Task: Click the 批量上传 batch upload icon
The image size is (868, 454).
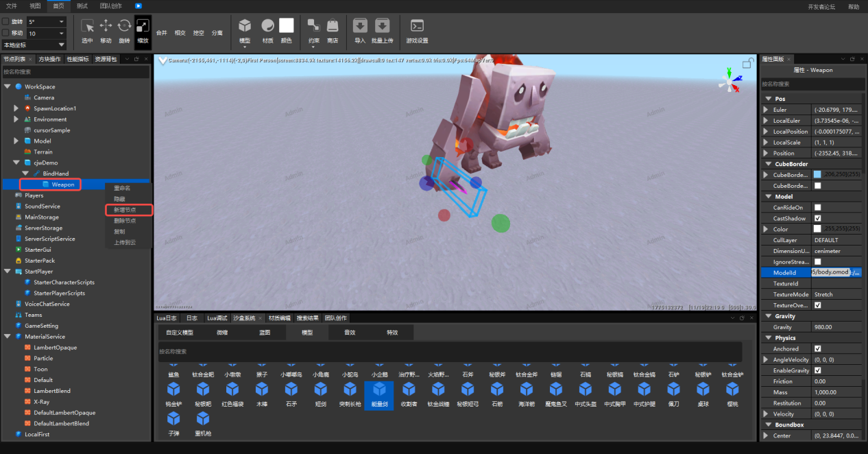Action: click(x=382, y=27)
